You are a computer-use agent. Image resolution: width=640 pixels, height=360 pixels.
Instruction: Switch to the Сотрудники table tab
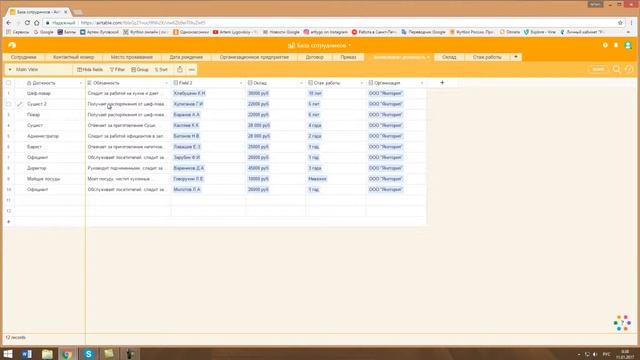coord(24,57)
